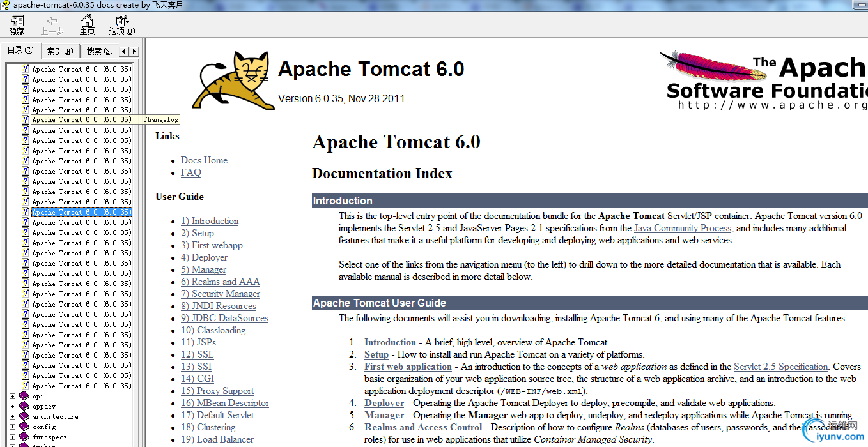Expand the funcspecs tree node
Viewport: 868px width, 447px height.
click(x=12, y=437)
